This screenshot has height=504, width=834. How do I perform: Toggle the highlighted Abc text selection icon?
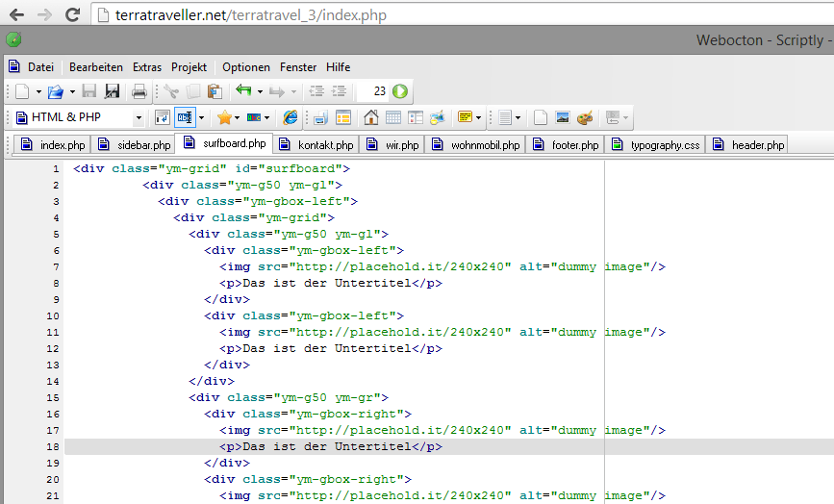click(185, 117)
